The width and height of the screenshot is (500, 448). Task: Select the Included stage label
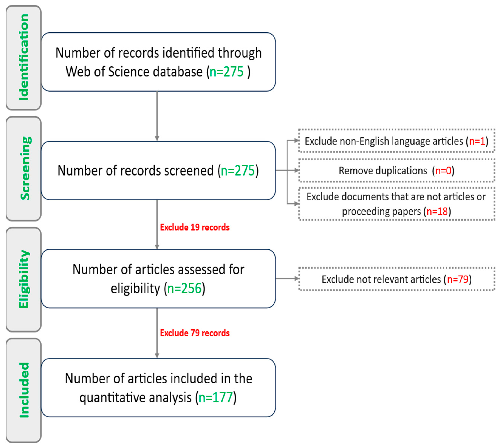24,390
